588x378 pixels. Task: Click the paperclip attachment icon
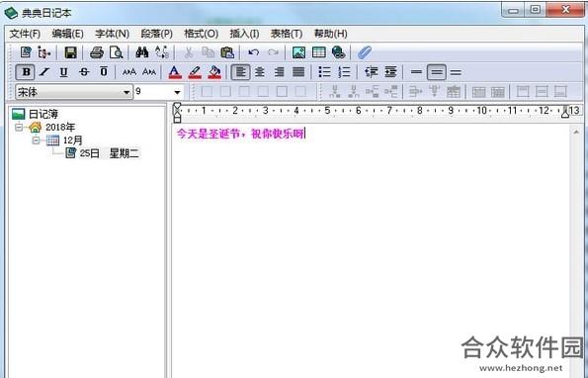tap(365, 52)
